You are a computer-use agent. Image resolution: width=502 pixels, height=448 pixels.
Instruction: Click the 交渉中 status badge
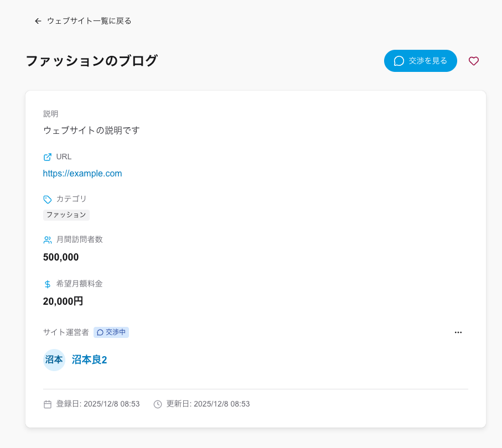point(111,332)
